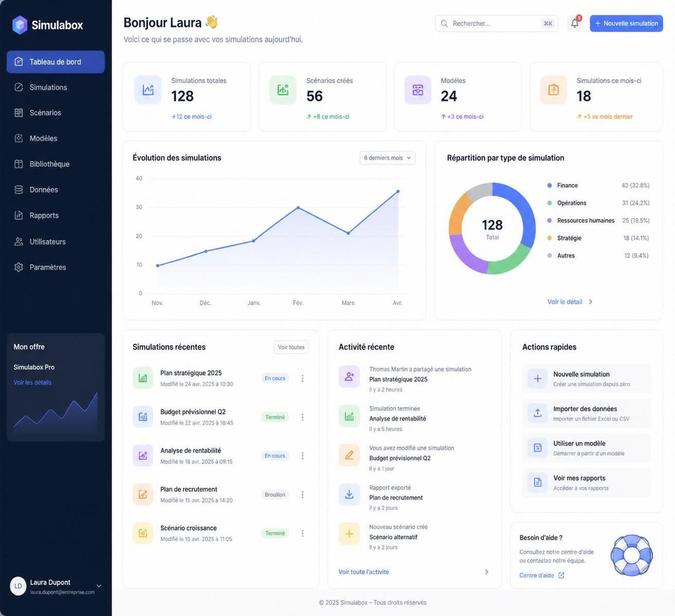This screenshot has width=675, height=616.
Task: Click the Terminé badge for Scénario croissance
Action: (x=275, y=533)
